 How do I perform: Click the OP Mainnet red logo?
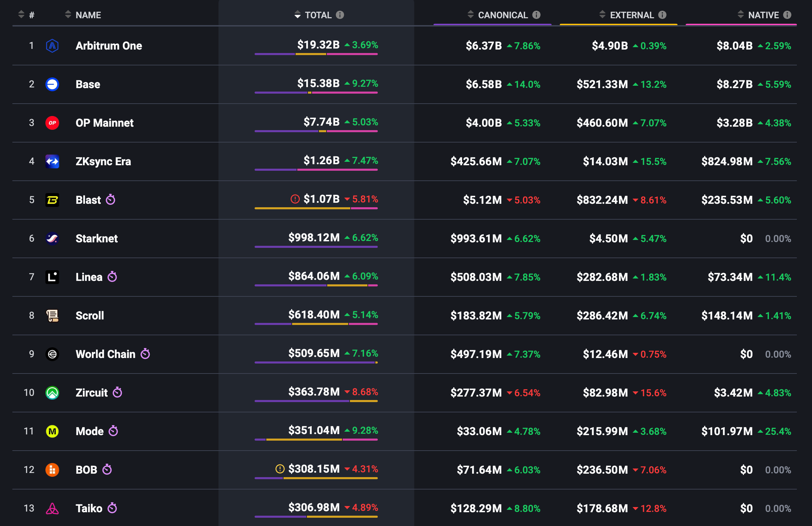(52, 123)
